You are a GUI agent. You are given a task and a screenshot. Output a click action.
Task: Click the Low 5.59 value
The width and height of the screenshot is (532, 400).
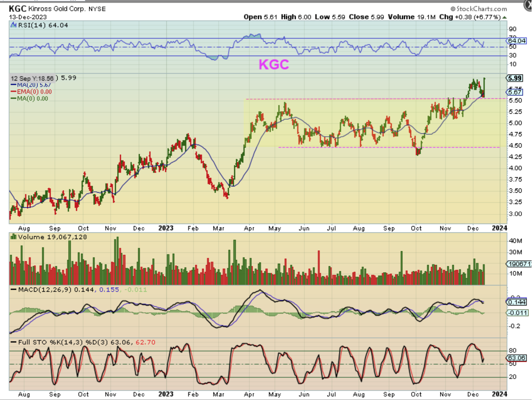coord(330,17)
